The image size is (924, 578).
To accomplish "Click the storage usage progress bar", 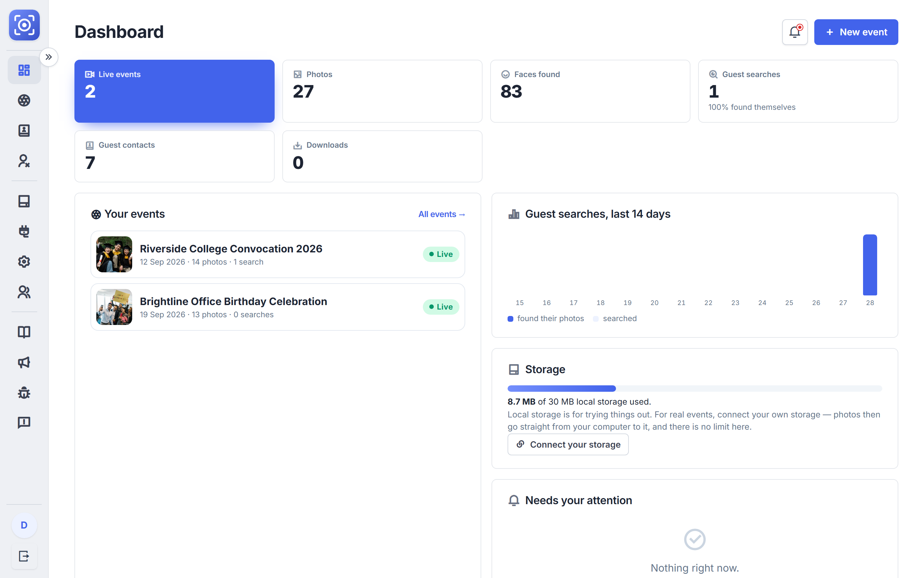I will click(x=695, y=389).
